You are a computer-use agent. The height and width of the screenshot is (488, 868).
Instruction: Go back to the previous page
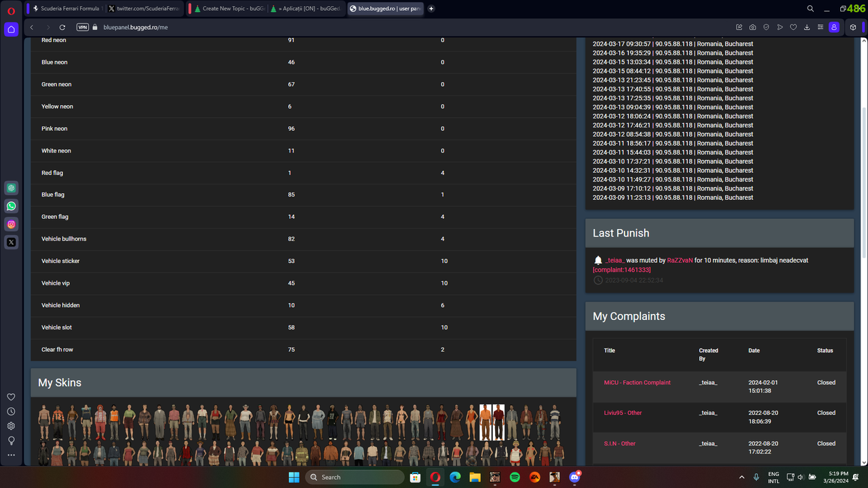coord(32,27)
